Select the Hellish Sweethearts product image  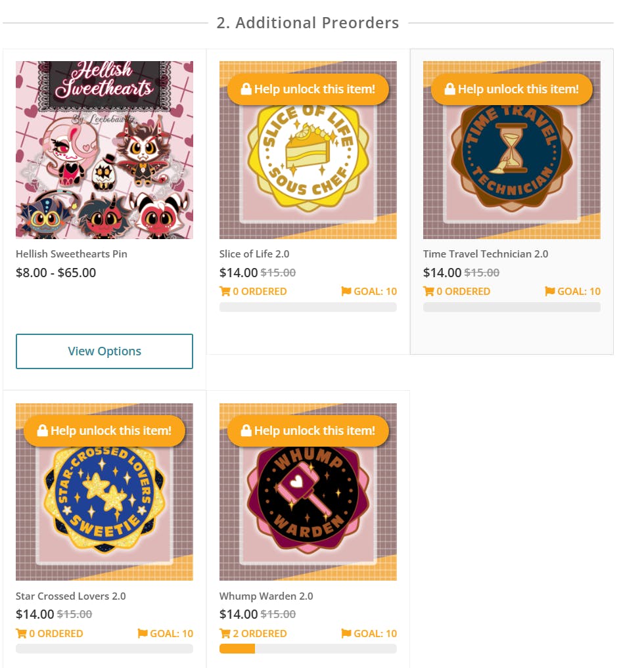point(104,150)
